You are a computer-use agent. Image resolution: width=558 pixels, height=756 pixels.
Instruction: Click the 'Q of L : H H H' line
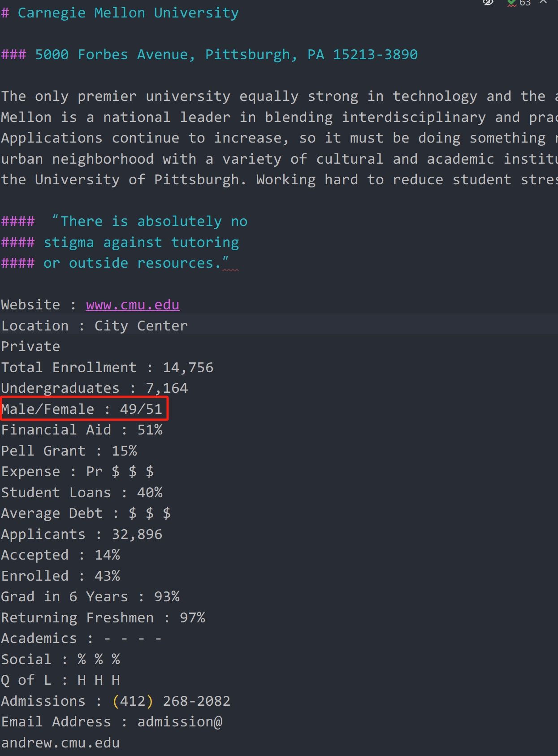click(61, 680)
